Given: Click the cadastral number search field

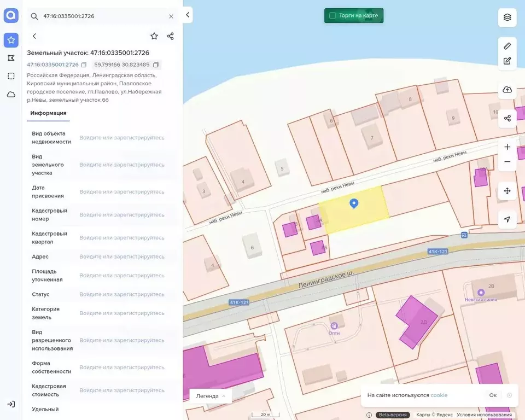Looking at the screenshot, I should [x=101, y=16].
